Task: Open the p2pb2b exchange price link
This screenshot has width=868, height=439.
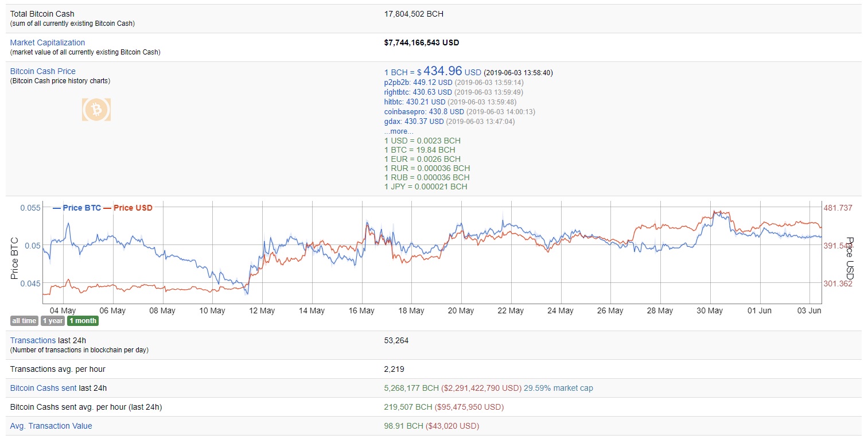Action: (418, 82)
